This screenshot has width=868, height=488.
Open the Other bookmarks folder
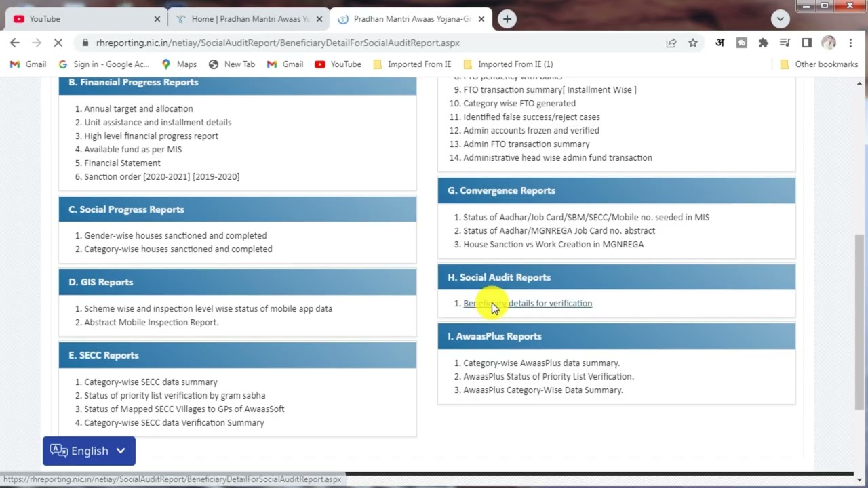pos(819,64)
